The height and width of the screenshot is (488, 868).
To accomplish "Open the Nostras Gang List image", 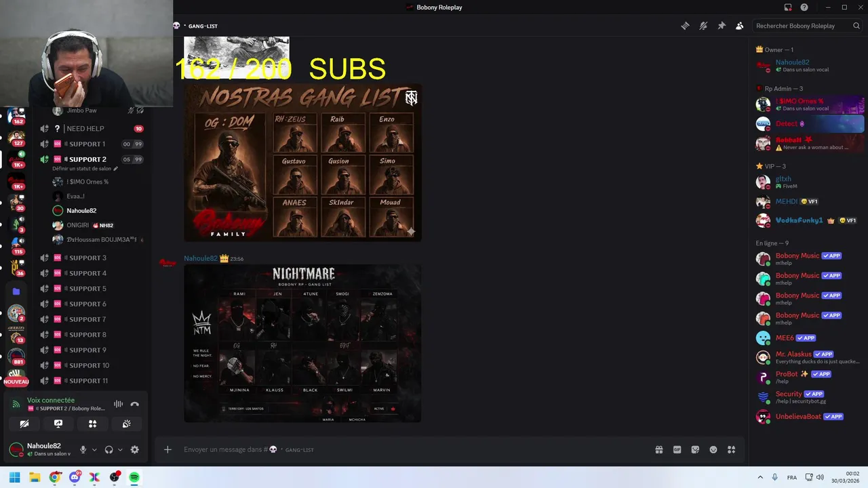I will 302,162.
